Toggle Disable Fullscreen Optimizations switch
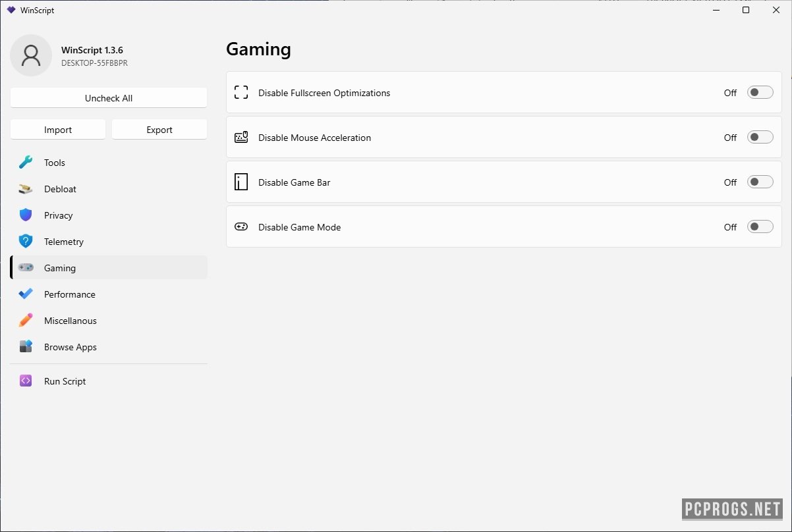 (x=760, y=93)
